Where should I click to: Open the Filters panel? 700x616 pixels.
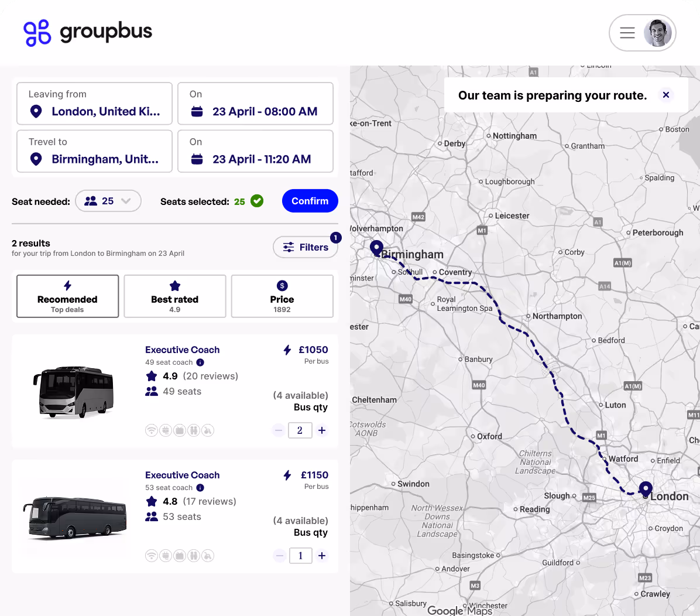click(x=306, y=247)
